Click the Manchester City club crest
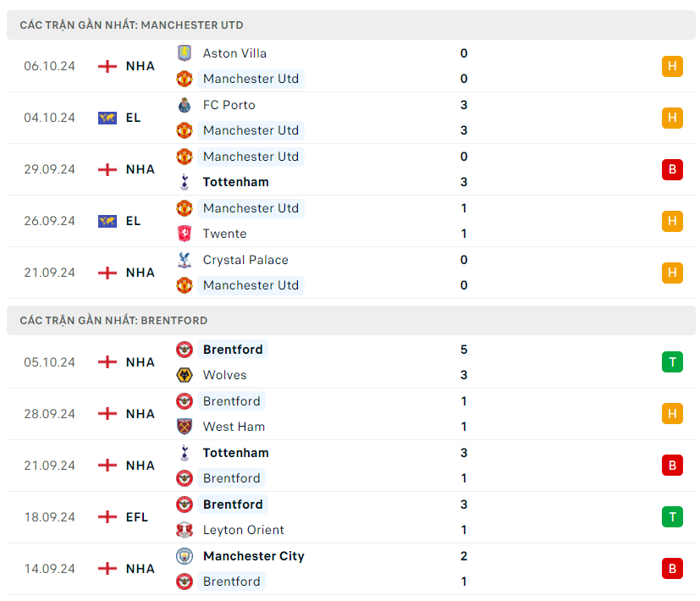Image resolution: width=700 pixels, height=601 pixels. tap(185, 556)
